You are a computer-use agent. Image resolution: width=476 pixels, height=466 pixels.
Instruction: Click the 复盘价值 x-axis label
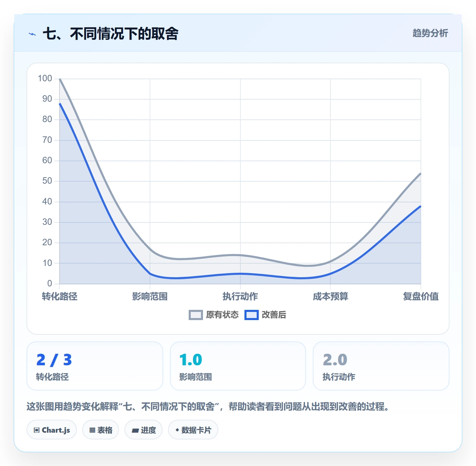[x=421, y=297]
